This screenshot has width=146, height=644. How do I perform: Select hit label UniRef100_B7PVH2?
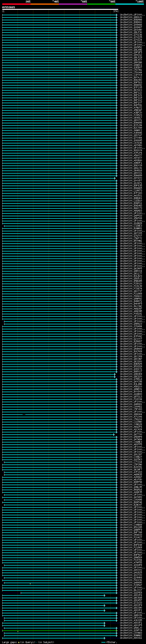point(131,336)
